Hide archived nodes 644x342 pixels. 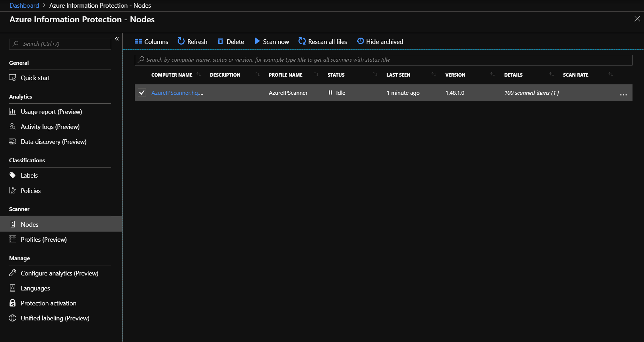[x=380, y=41]
